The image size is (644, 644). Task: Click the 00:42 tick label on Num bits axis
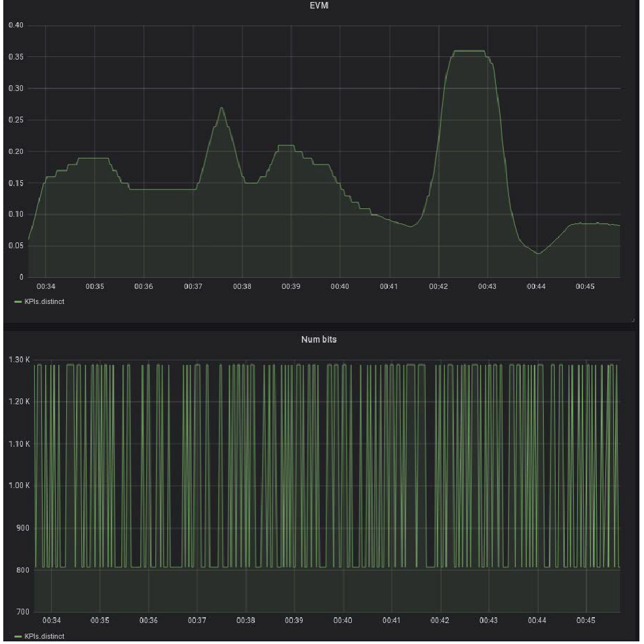pyautogui.click(x=440, y=620)
